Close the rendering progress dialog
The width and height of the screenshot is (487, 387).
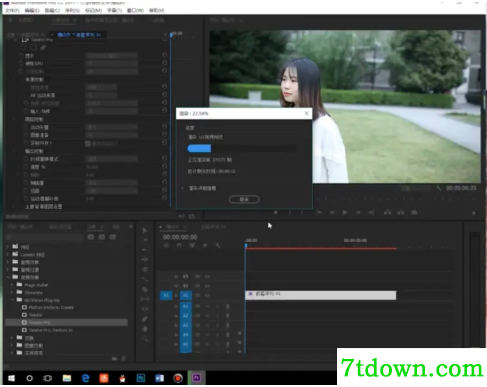[306, 113]
